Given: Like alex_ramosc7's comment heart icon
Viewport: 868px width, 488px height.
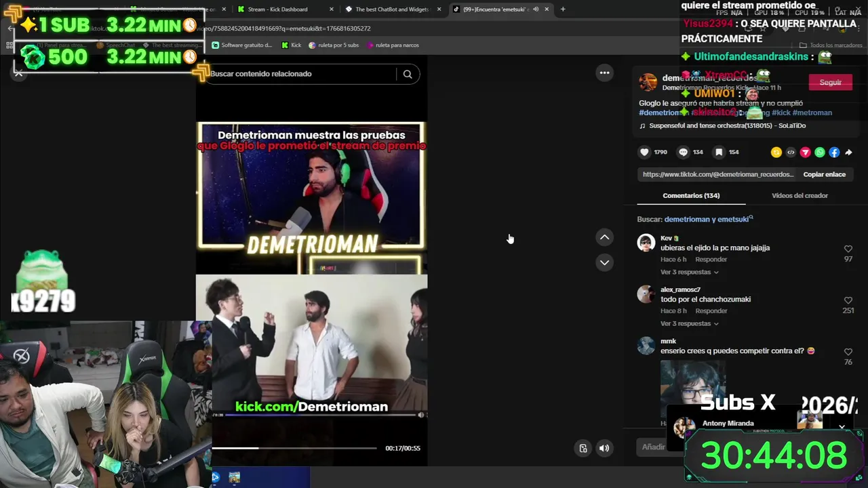Looking at the screenshot, I should (848, 300).
